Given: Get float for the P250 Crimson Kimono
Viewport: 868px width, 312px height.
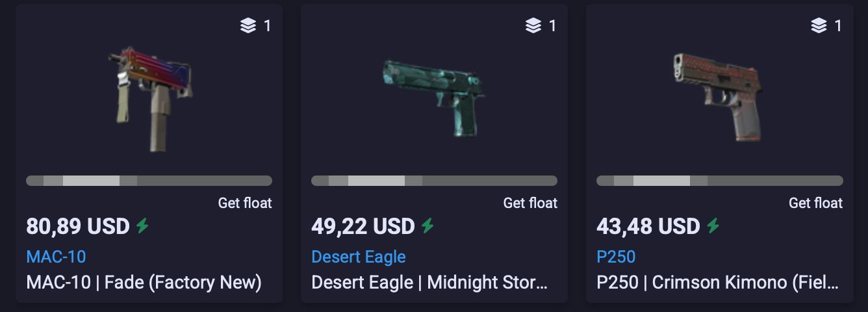Looking at the screenshot, I should pyautogui.click(x=815, y=203).
